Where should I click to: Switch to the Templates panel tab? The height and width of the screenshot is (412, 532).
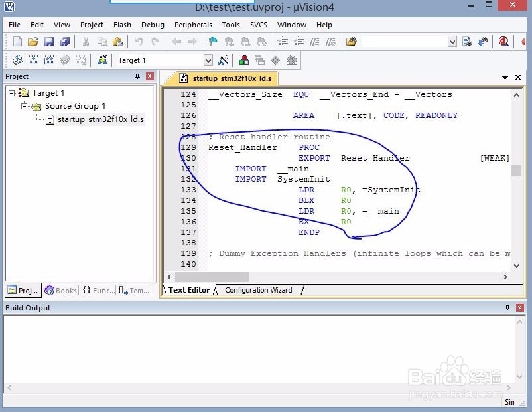click(x=134, y=291)
